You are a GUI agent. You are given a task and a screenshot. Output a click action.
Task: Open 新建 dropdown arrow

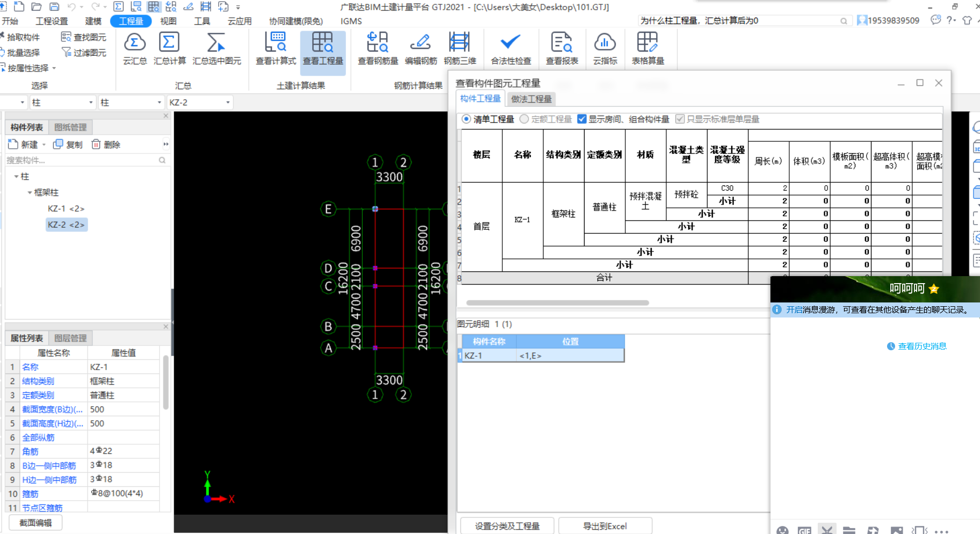44,145
